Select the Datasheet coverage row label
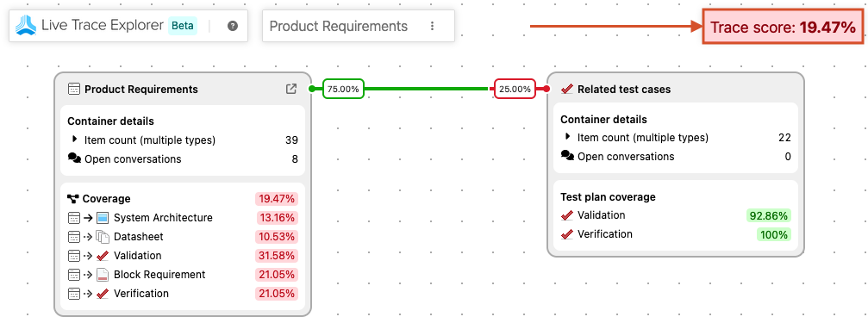 click(x=139, y=237)
